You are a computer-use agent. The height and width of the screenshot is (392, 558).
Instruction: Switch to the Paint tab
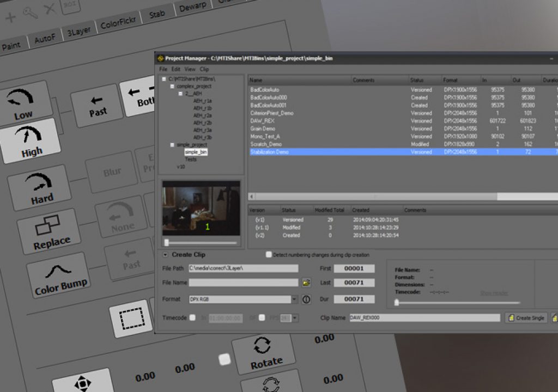click(12, 46)
